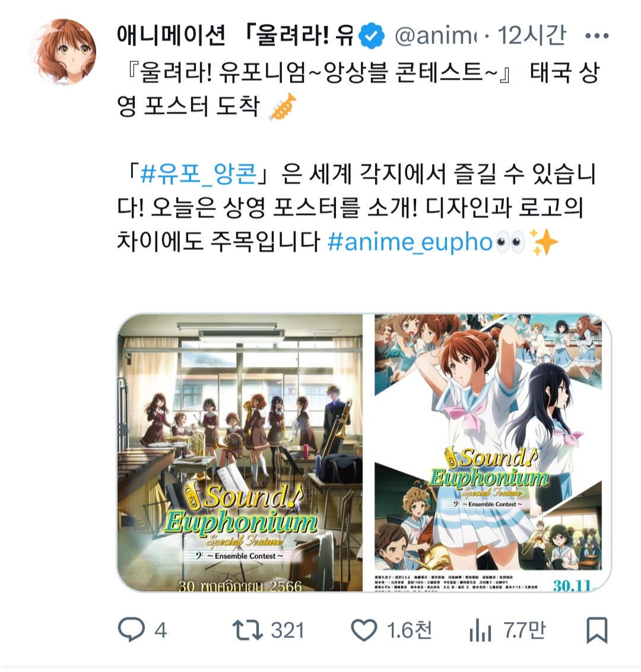
Task: Click the 7.7만 view count
Action: click(525, 630)
